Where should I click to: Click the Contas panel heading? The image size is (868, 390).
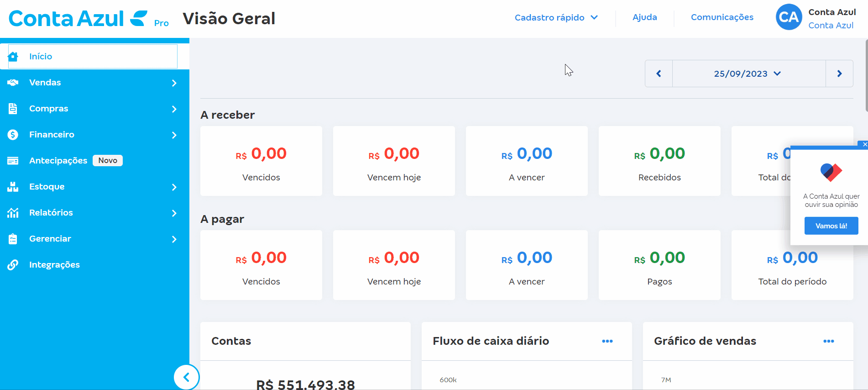click(231, 341)
